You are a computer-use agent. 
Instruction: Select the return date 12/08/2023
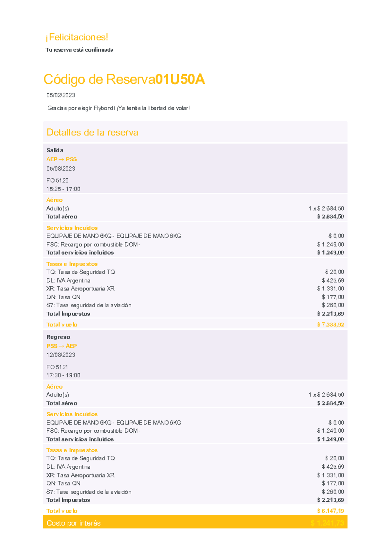(x=61, y=355)
